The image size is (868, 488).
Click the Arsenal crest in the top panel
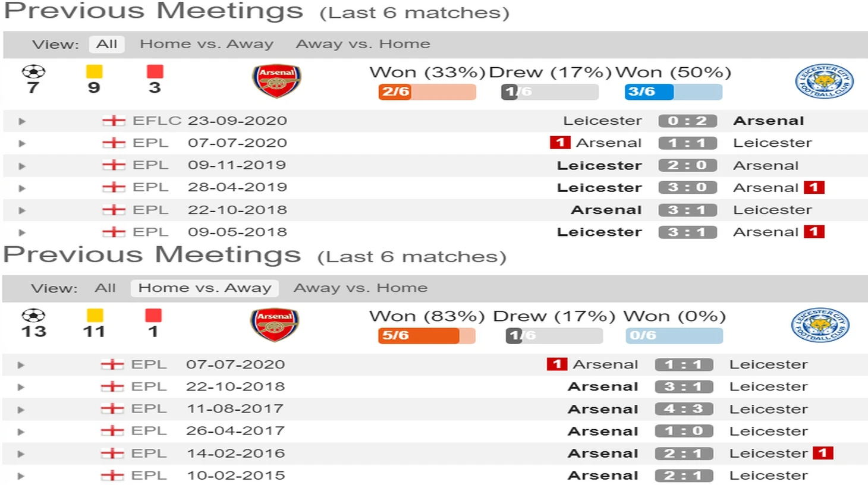276,81
